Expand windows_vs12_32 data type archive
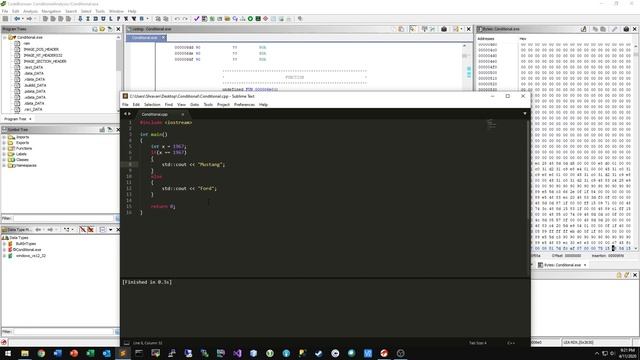Image resolution: width=640 pixels, height=360 pixels. click(x=4, y=256)
